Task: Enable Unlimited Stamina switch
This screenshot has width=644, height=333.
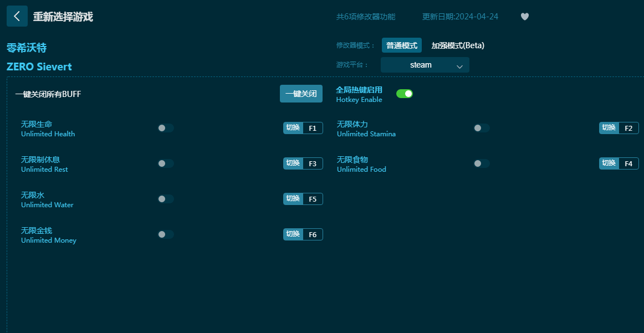Action: pyautogui.click(x=482, y=128)
